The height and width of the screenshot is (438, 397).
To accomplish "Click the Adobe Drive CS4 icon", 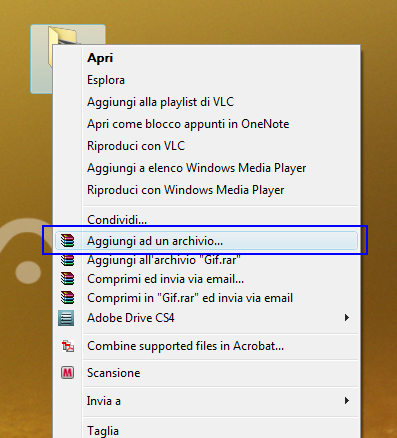I will (x=66, y=318).
